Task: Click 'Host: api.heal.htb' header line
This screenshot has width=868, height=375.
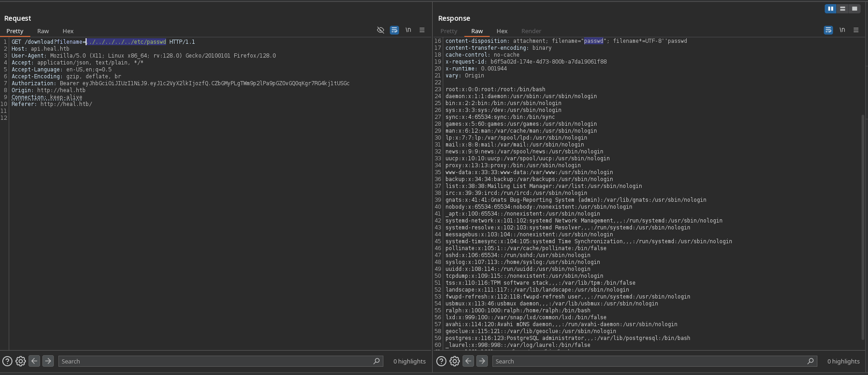Action: [x=41, y=49]
